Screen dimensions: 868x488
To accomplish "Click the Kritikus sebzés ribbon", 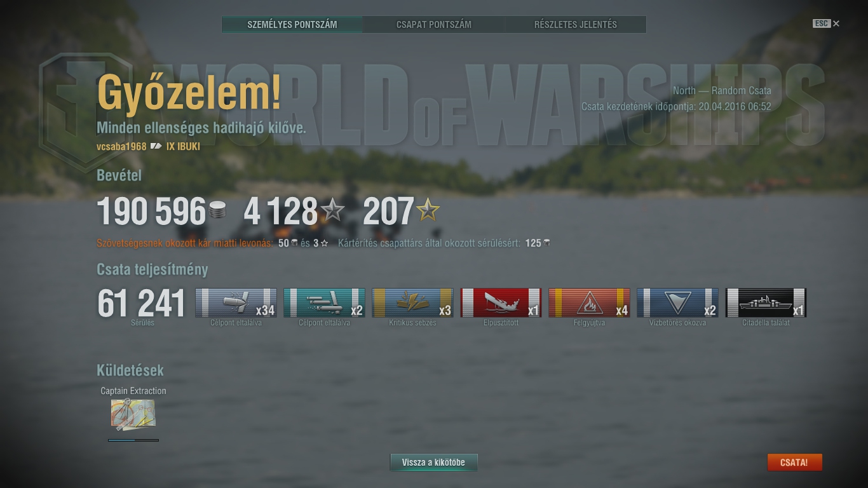I will pos(412,302).
